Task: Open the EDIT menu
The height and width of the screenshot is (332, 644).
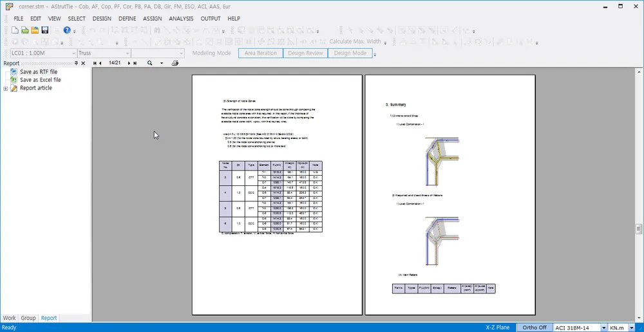Action: [x=35, y=19]
